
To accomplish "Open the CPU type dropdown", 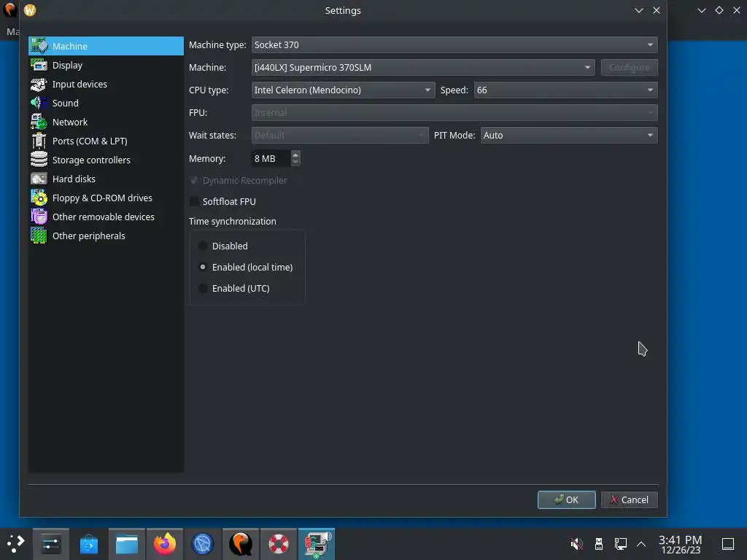I will pos(343,90).
